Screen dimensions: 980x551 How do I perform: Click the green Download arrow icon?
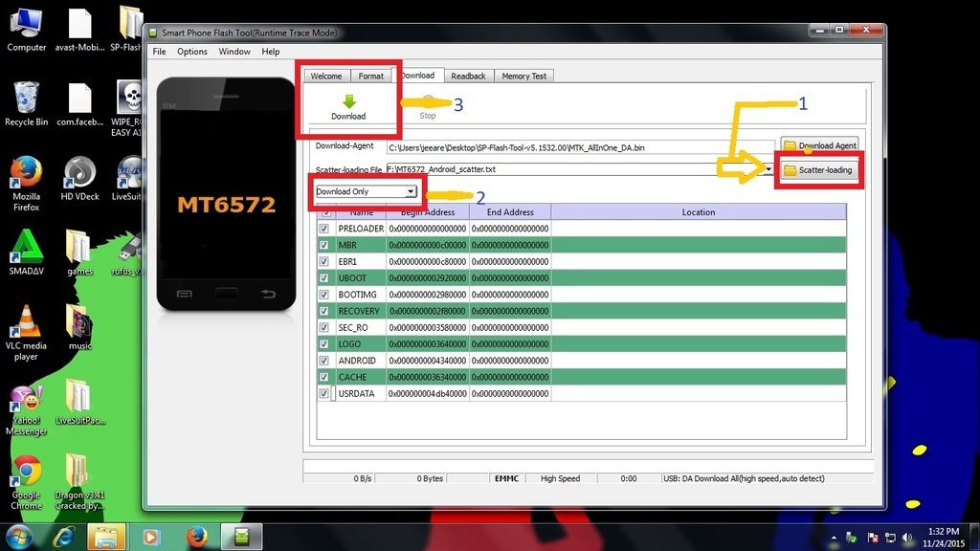click(348, 101)
